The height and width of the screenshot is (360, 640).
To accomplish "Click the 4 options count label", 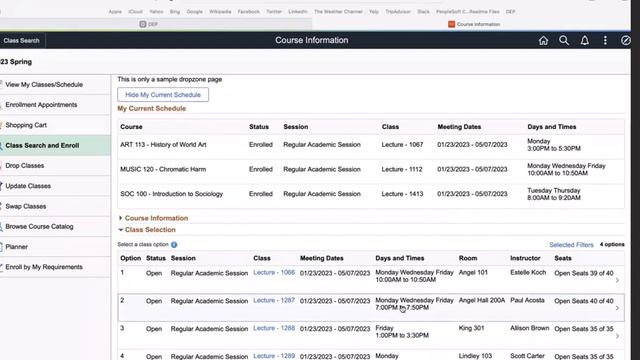I will pyautogui.click(x=612, y=244).
